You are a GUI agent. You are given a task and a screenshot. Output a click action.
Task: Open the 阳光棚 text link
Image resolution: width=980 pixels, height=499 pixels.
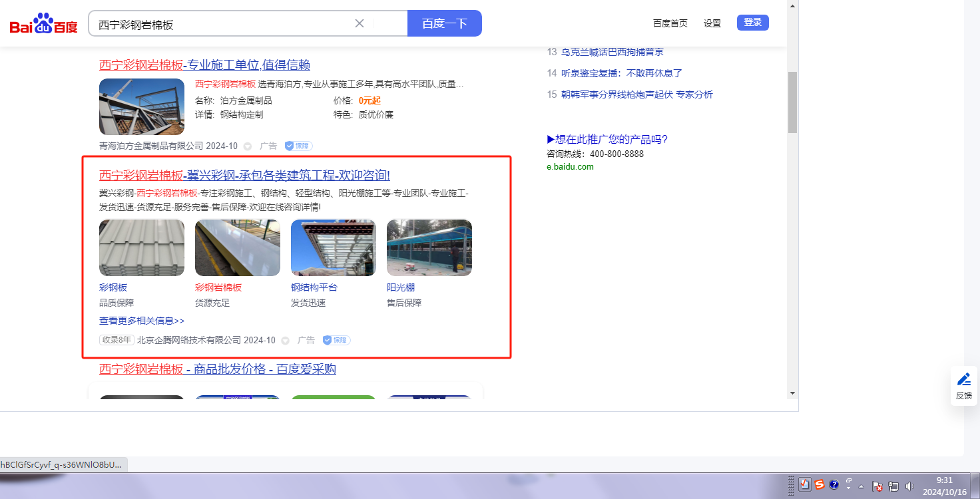pyautogui.click(x=401, y=287)
